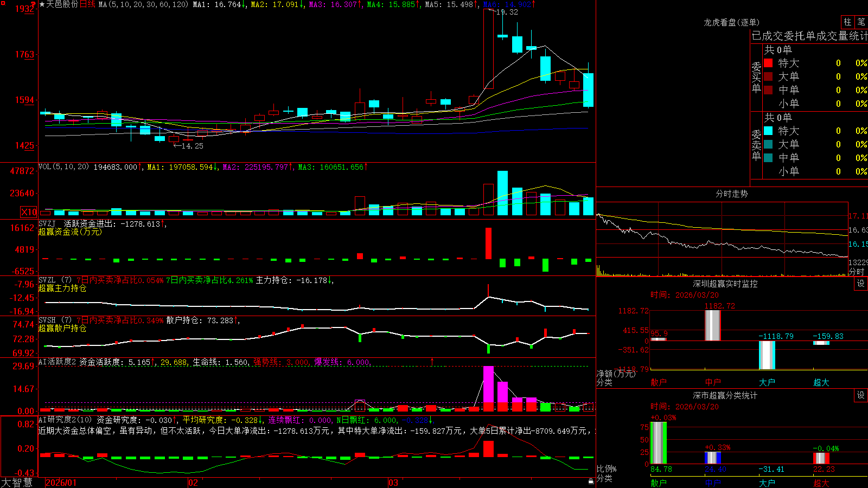Open MA(5,10,20,30,60,120) indicator parameters

tap(143, 4)
